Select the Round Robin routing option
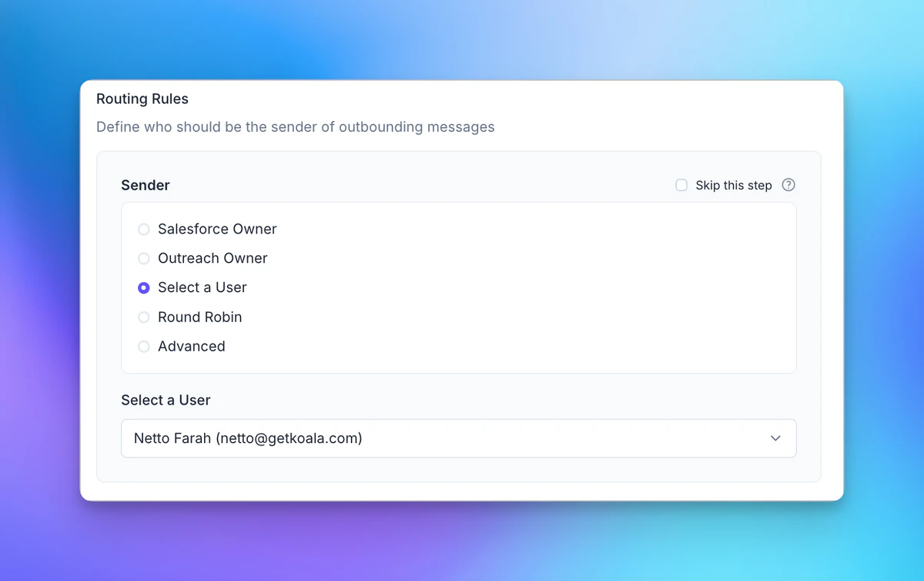 click(x=143, y=317)
